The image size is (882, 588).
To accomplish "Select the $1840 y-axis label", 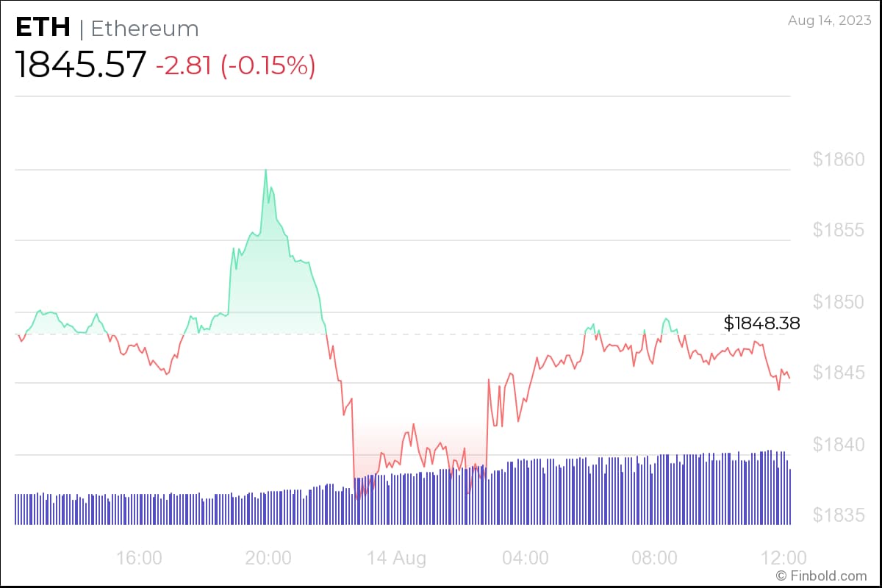I will point(839,444).
